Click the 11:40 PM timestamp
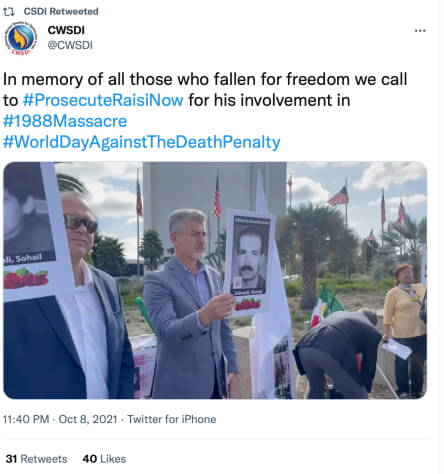This screenshot has width=444, height=474. pyautogui.click(x=26, y=419)
